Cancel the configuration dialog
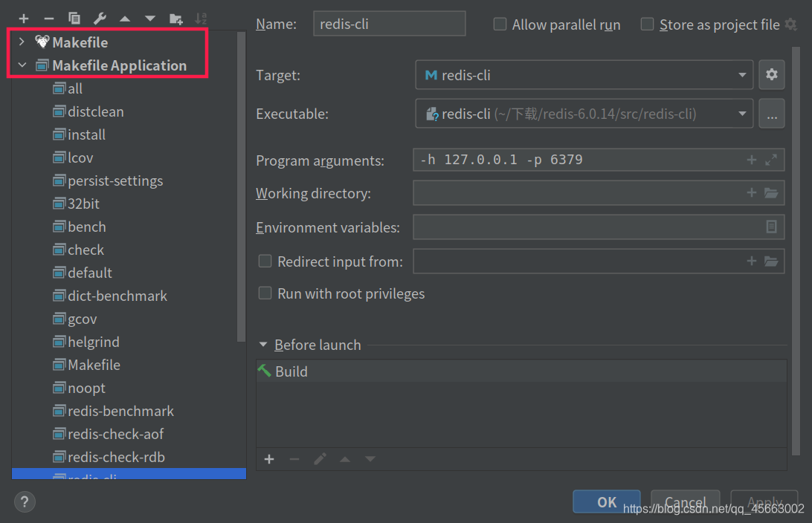This screenshot has height=523, width=812. click(684, 501)
